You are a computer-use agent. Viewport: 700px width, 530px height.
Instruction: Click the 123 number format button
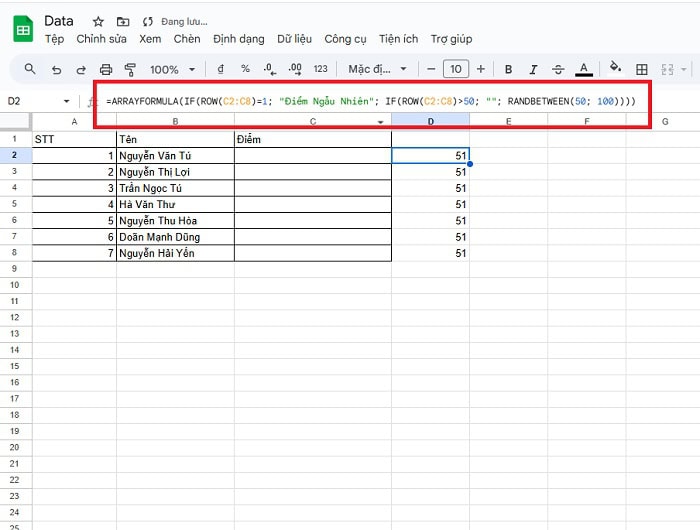click(320, 69)
